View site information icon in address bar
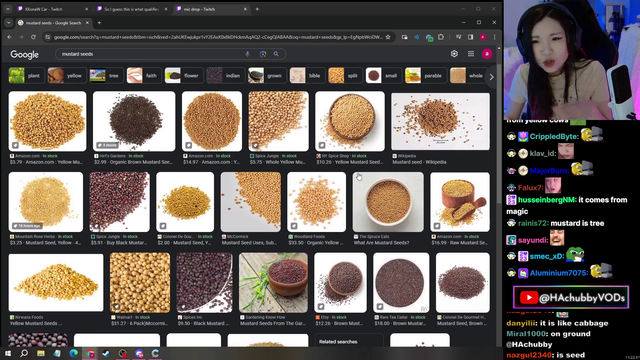640x360 pixels. click(48, 37)
